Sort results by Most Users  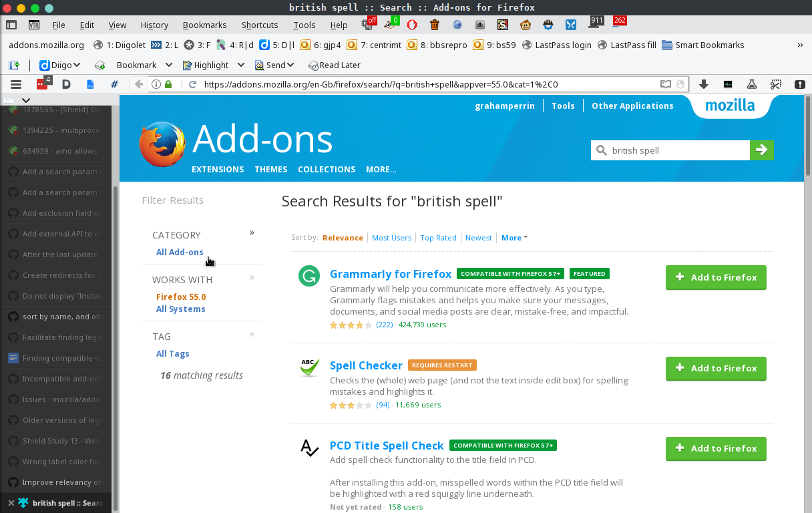click(x=391, y=238)
